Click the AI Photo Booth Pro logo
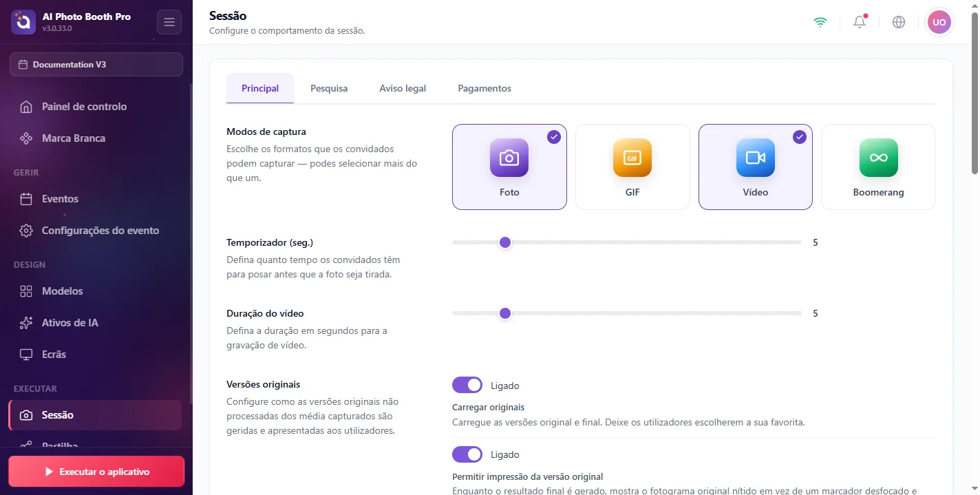 pyautogui.click(x=23, y=22)
